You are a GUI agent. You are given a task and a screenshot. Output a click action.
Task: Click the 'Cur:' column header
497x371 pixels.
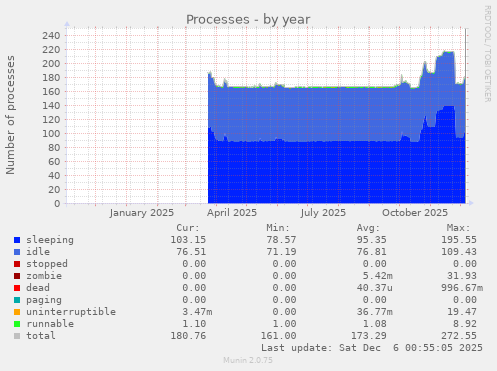[188, 228]
